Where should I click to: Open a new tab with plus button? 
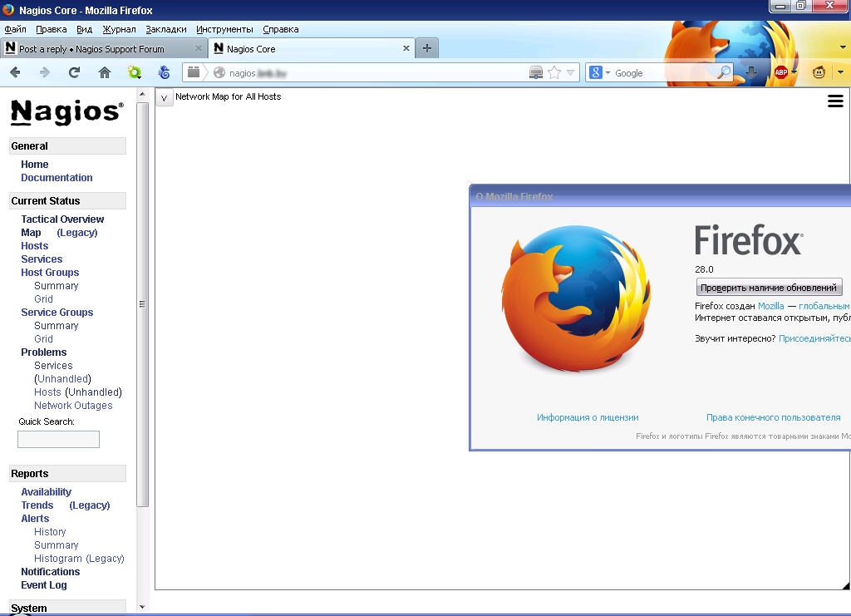click(x=426, y=49)
